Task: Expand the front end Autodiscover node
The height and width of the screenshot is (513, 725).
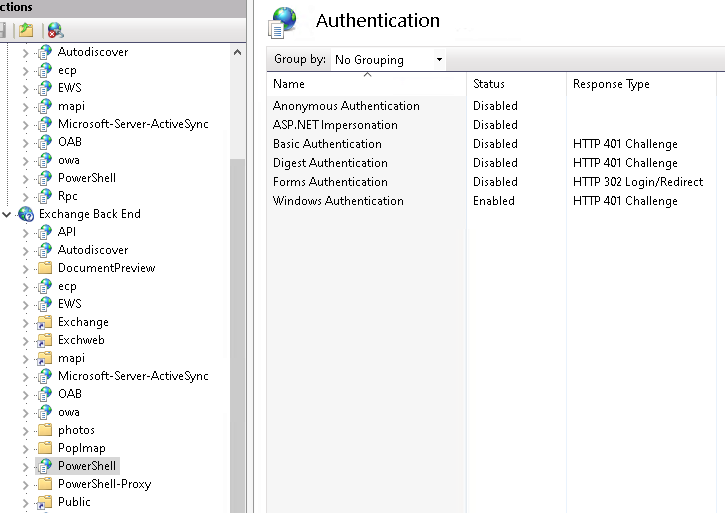Action: tap(25, 53)
